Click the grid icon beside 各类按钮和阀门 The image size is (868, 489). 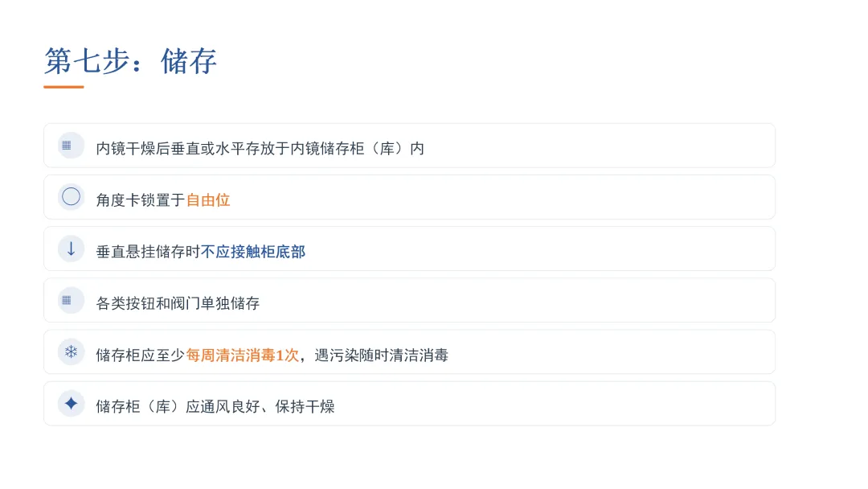coord(67,300)
